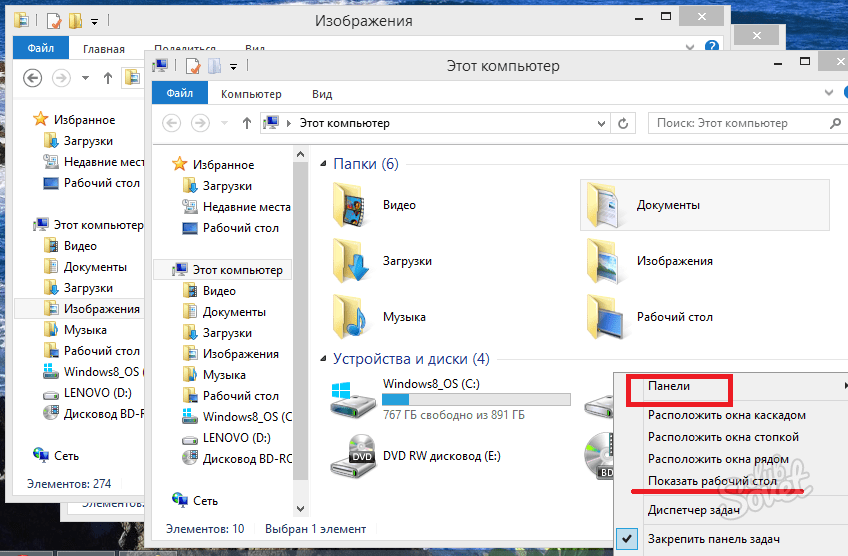The width and height of the screenshot is (848, 556).
Task: Click Properties icon in Изображения quick access toolbar
Action: click(53, 21)
